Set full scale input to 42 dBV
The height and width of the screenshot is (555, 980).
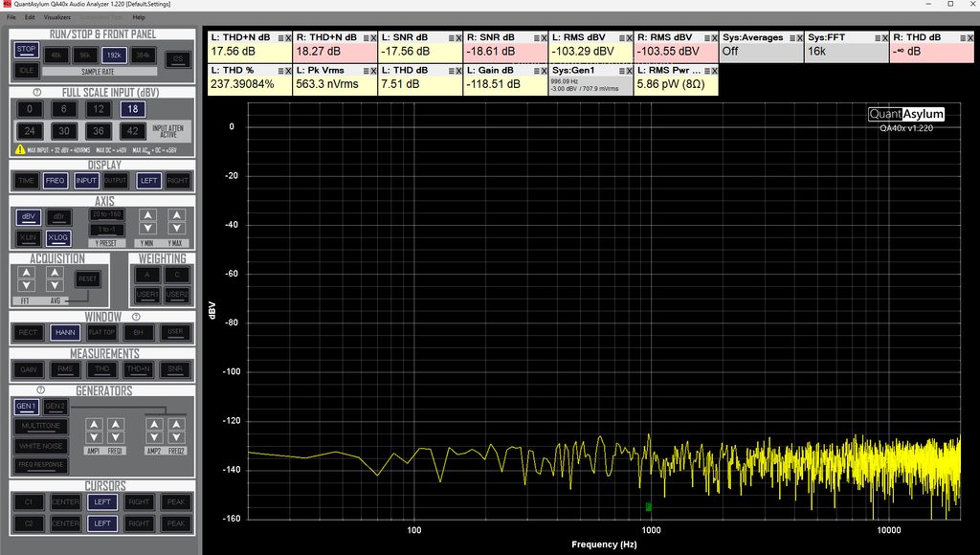click(x=132, y=131)
